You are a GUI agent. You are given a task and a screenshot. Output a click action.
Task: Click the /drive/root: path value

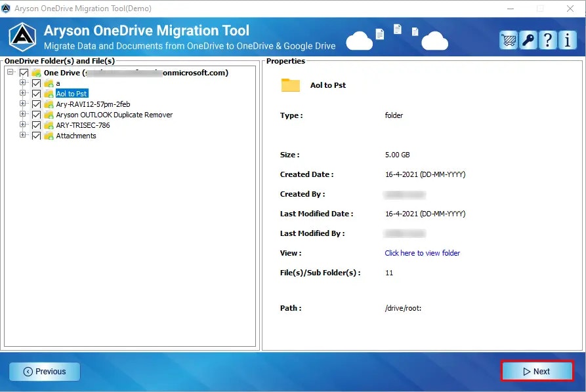pos(404,308)
